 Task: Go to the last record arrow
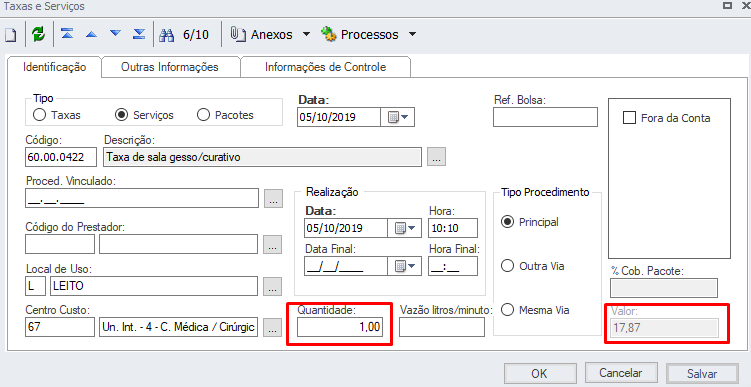point(139,34)
